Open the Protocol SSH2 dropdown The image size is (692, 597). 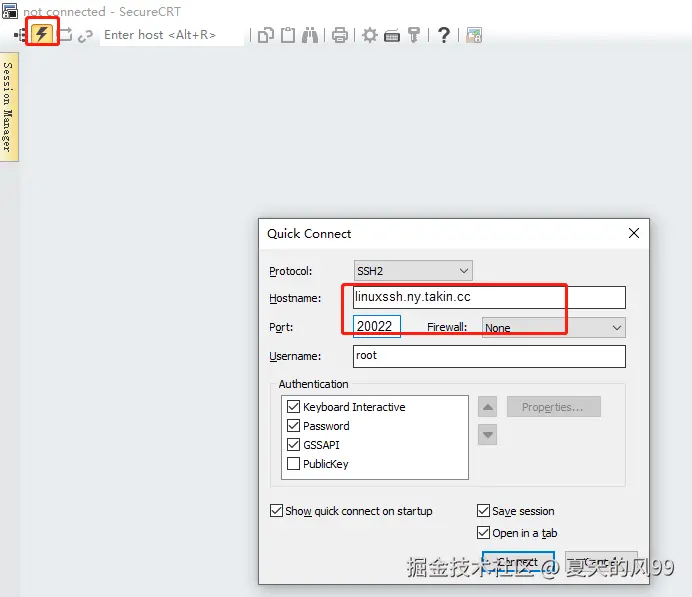click(413, 270)
